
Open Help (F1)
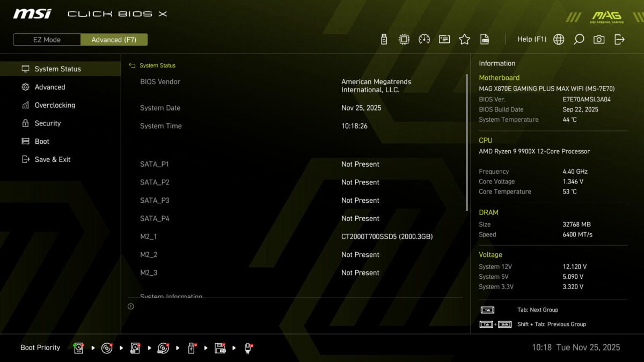pos(532,39)
